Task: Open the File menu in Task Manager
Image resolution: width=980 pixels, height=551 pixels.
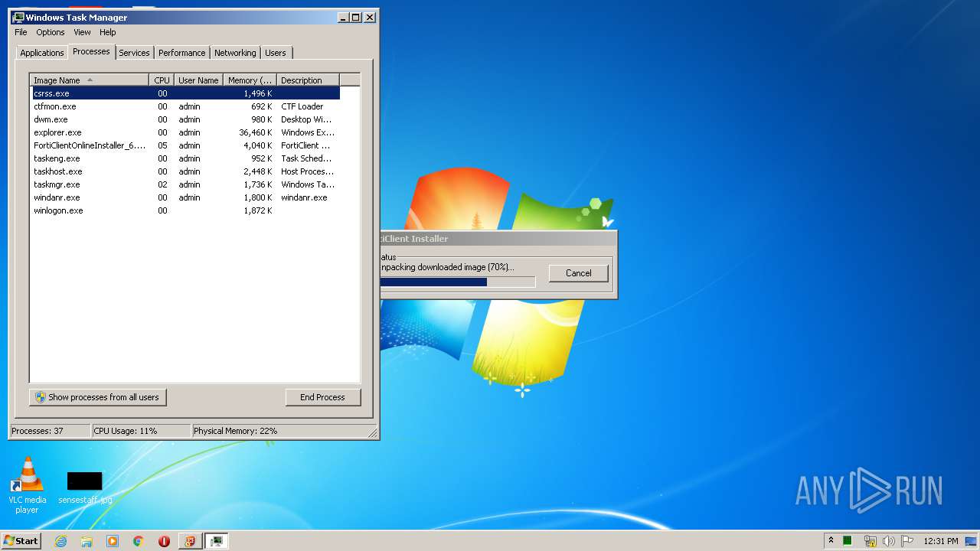Action: (x=21, y=32)
